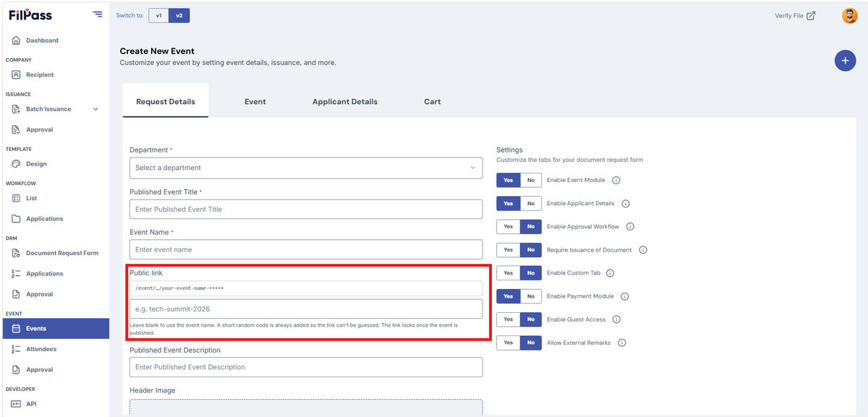The image size is (868, 417).
Task: Click the API developer icon in the sidebar
Action: [x=16, y=404]
